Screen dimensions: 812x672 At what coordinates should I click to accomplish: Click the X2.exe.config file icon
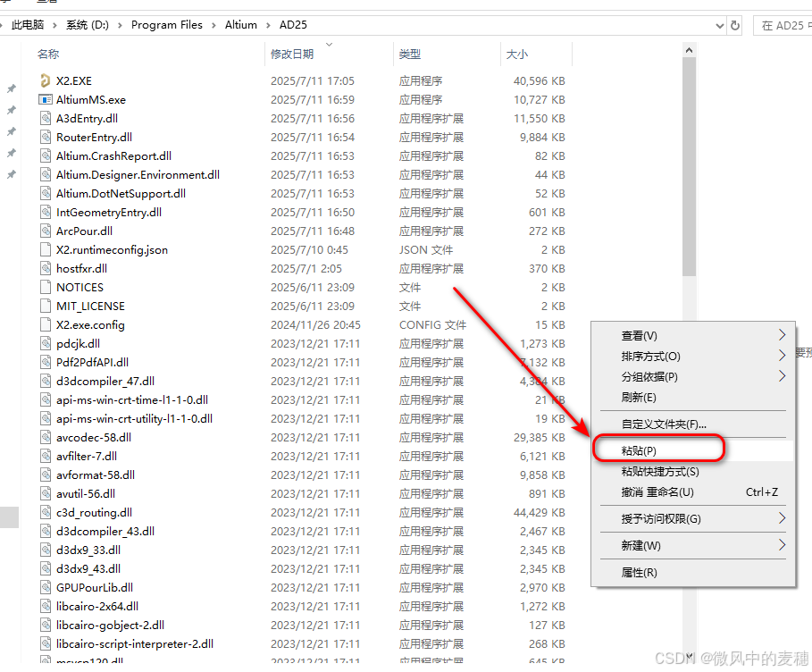point(46,325)
